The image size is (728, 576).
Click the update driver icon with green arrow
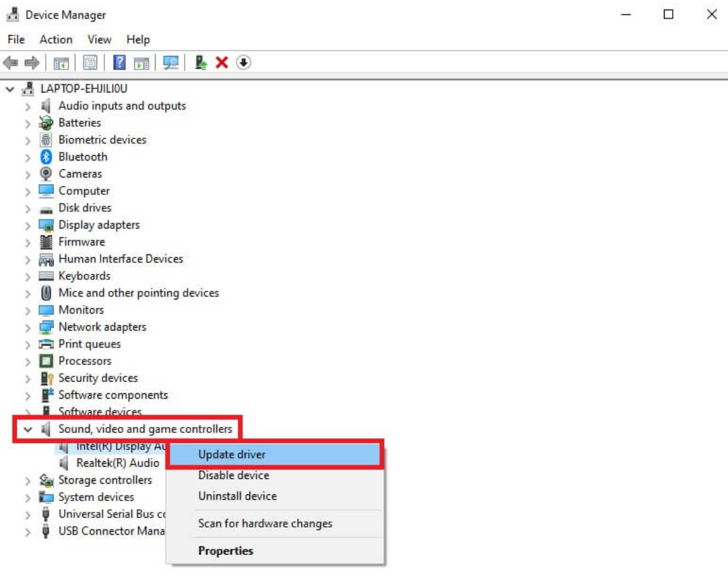200,63
